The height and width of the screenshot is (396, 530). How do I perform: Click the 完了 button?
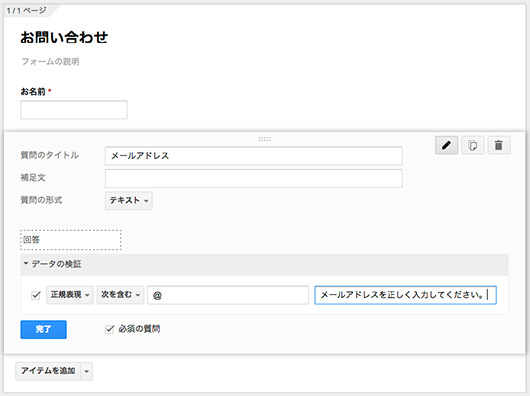coord(43,329)
